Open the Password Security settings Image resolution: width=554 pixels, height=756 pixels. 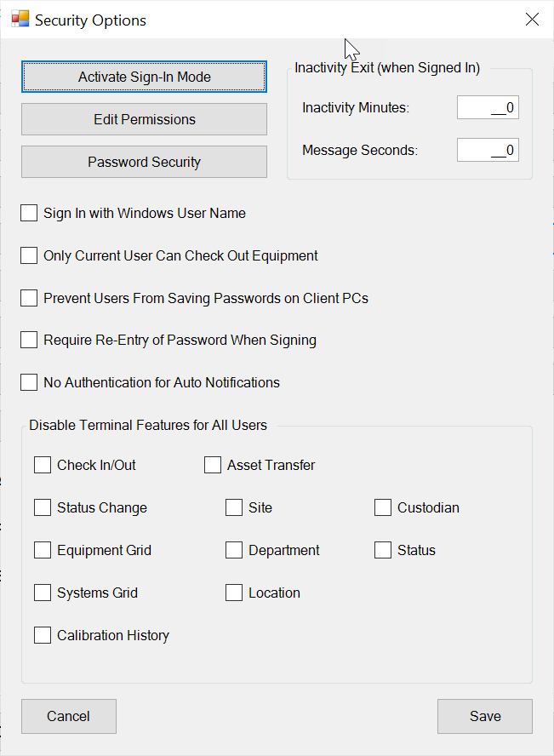tap(143, 161)
